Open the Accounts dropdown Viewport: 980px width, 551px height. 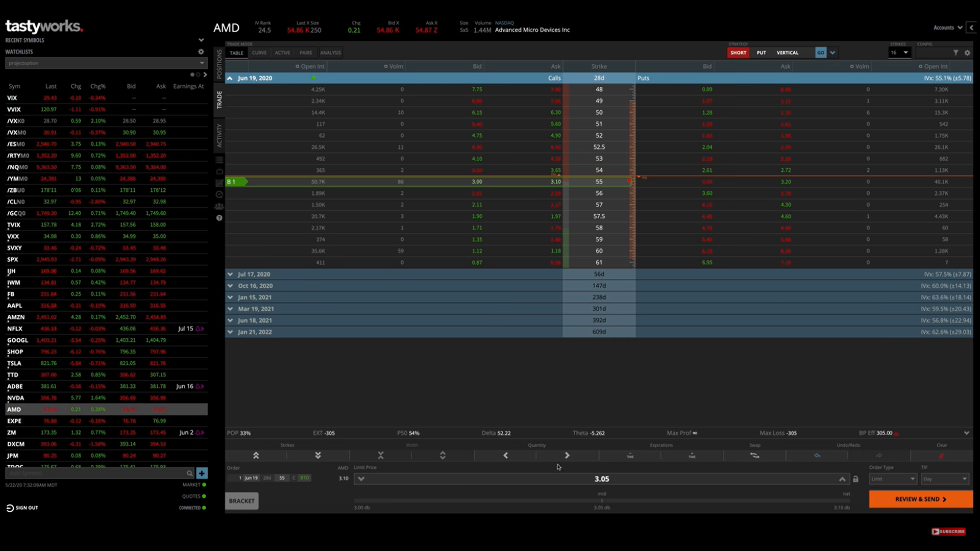coord(948,28)
